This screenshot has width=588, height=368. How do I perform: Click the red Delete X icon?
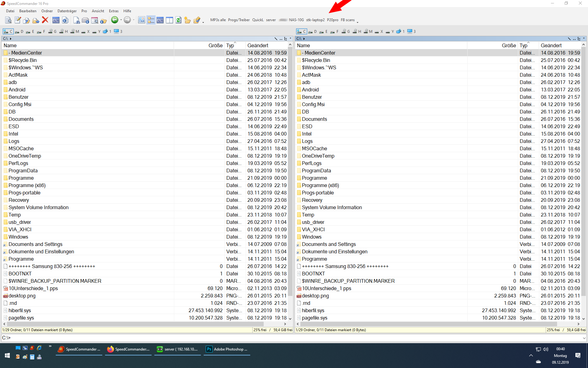point(45,20)
